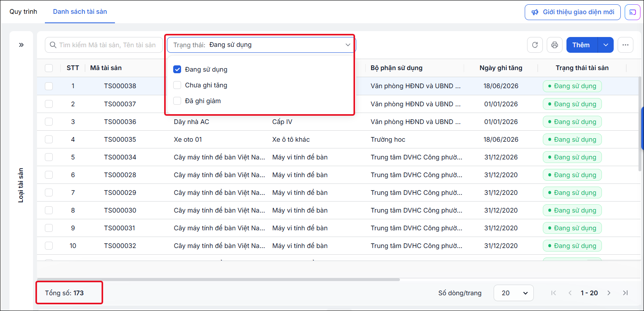Screen dimensions: 644x311
Task: Check the Chưa ghi tăng filter option
Action: pyautogui.click(x=177, y=85)
